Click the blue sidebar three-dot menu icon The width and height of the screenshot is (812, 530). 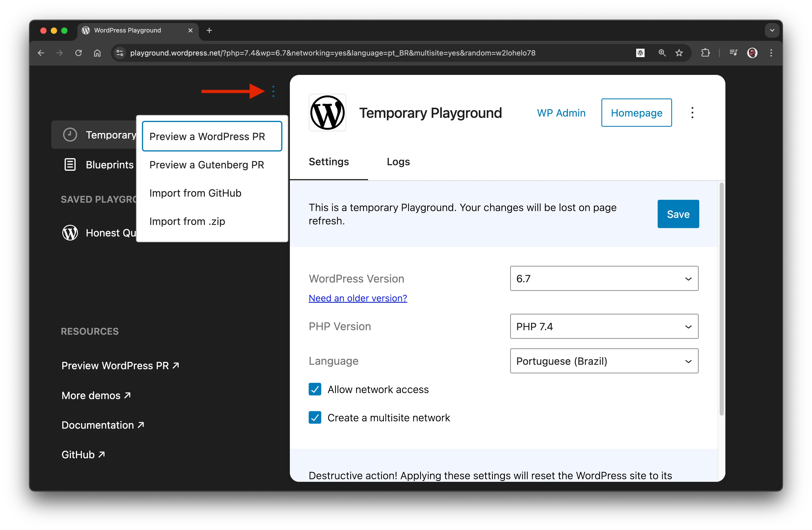point(273,91)
